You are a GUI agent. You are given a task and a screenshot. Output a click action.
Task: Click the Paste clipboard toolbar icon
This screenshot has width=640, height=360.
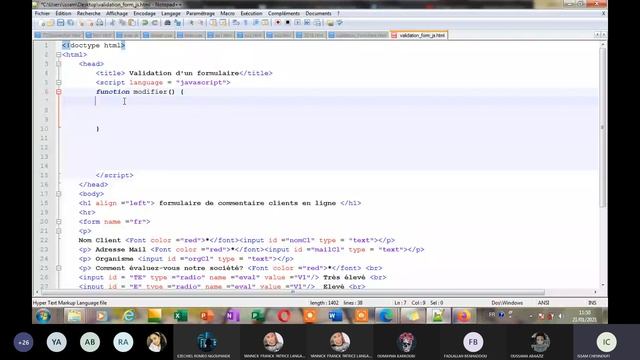pos(132,23)
